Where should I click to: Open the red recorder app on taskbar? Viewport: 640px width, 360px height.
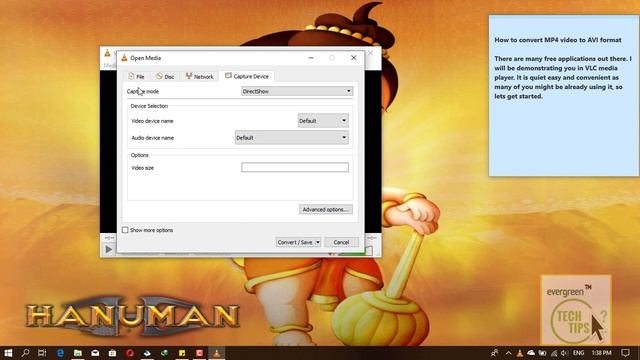199,353
